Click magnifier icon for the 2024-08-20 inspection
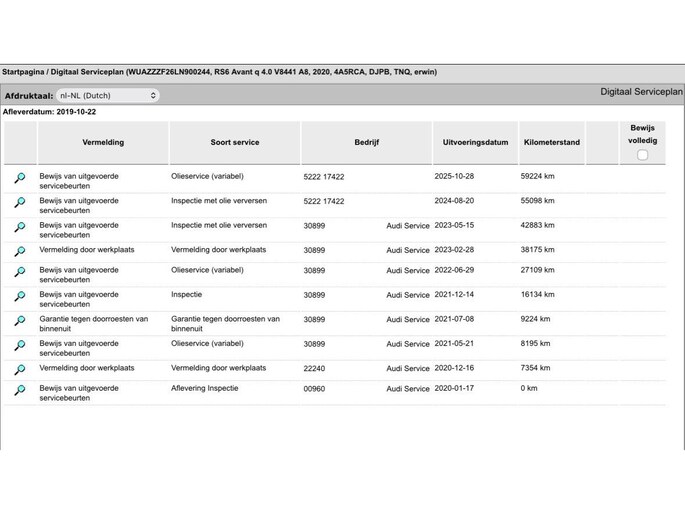Viewport: 685px width, 514px height. click(19, 203)
